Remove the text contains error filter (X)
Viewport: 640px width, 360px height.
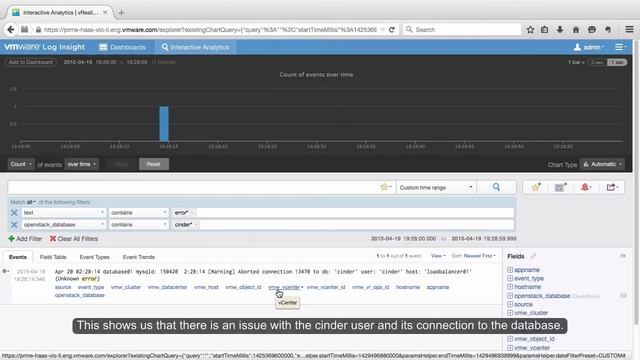click(14, 213)
